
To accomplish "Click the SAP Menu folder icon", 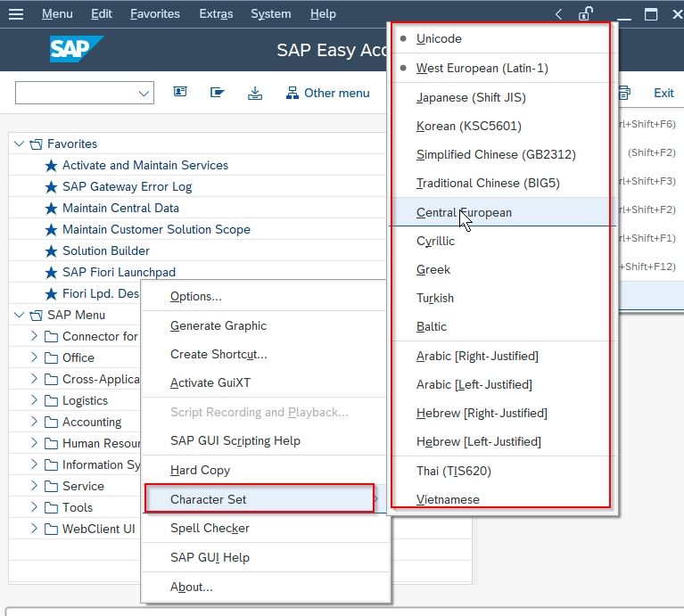I will point(37,316).
